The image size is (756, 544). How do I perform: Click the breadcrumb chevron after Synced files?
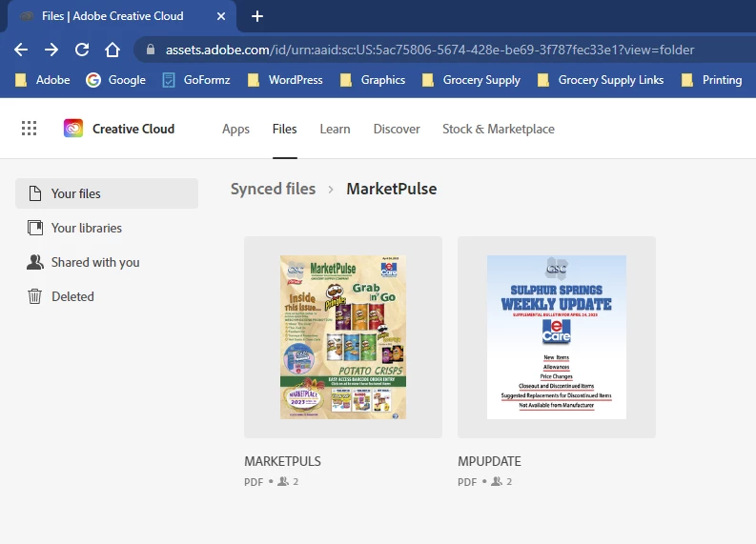pos(331,190)
